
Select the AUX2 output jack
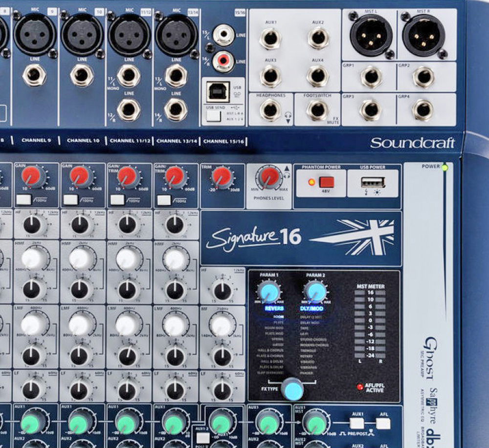(318, 38)
